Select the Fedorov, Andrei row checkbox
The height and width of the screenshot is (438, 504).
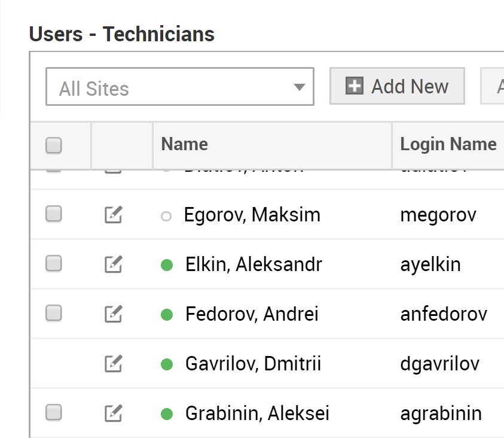[54, 314]
